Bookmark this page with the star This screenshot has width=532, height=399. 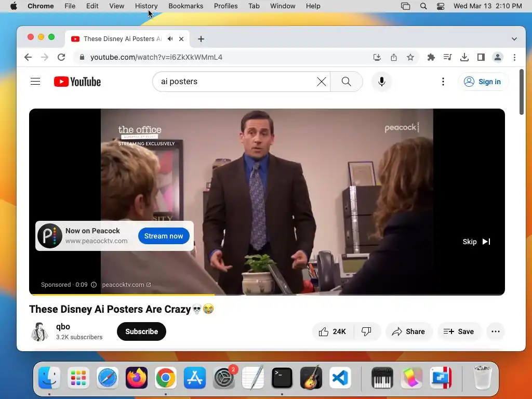410,57
